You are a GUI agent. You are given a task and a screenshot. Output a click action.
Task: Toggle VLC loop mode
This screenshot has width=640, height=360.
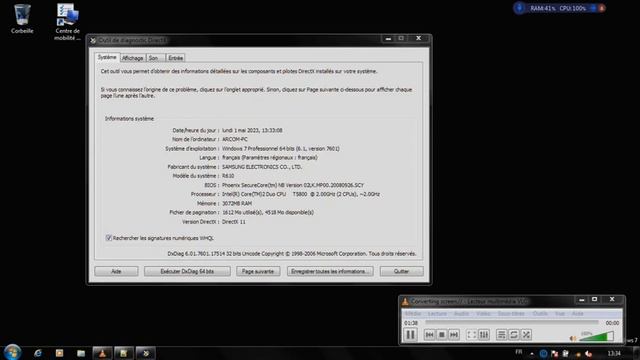514,335
